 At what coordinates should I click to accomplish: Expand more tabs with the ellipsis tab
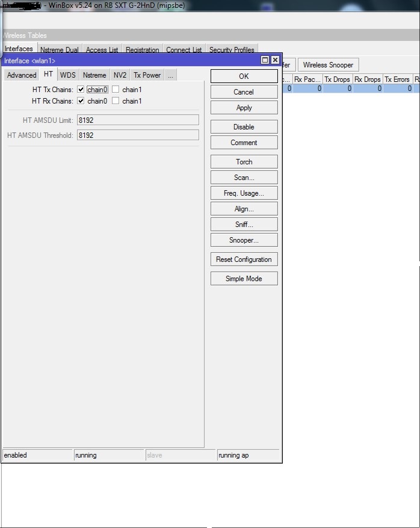171,75
